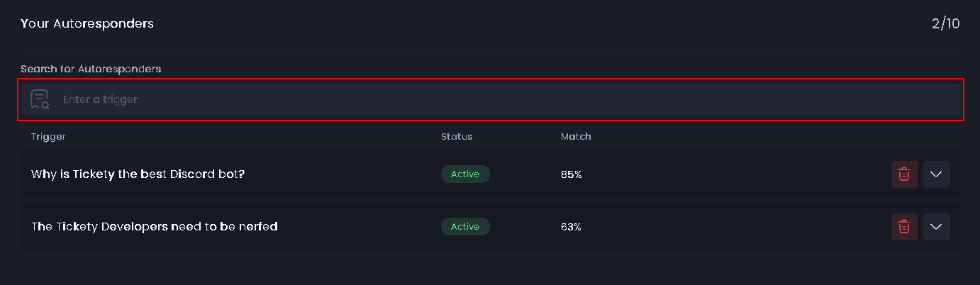Select the Tickety Developers need to be nerfed trigger
This screenshot has height=285, width=980.
(x=155, y=227)
